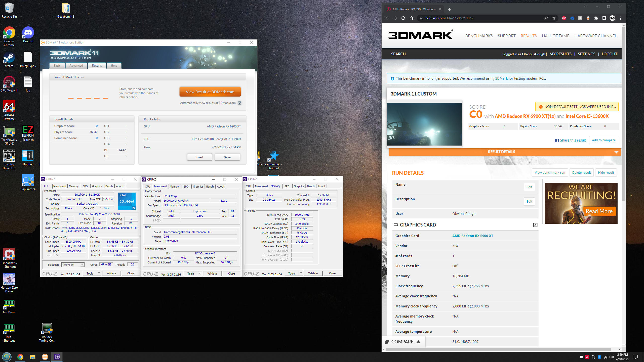Open Bench tab in the Mainboard CPU-Z window
Image resolution: width=644 pixels, height=362 pixels.
tap(210, 187)
